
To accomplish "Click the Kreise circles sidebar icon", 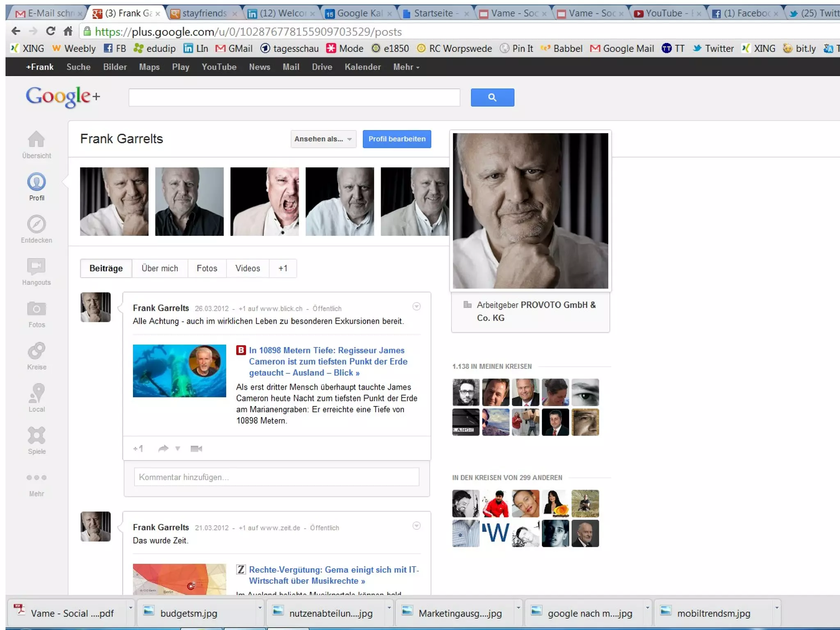I will [36, 351].
